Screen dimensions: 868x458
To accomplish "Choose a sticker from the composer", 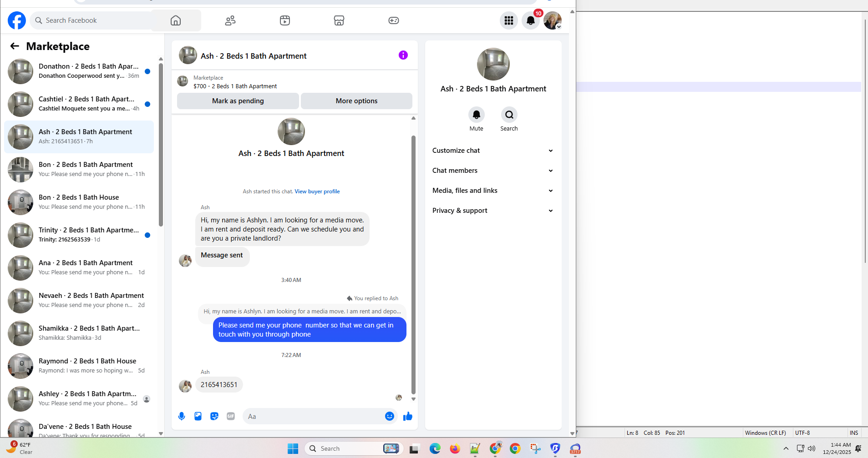I will coord(214,416).
